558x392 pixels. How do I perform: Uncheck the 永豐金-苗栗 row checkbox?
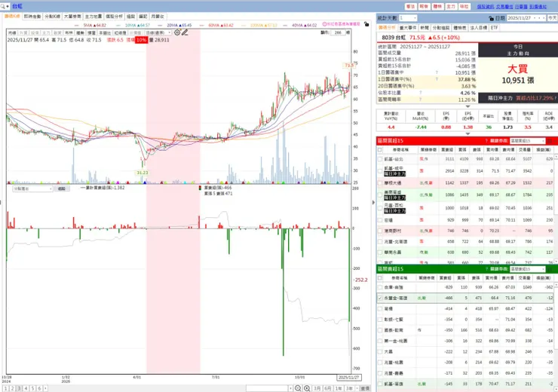[x=380, y=298]
